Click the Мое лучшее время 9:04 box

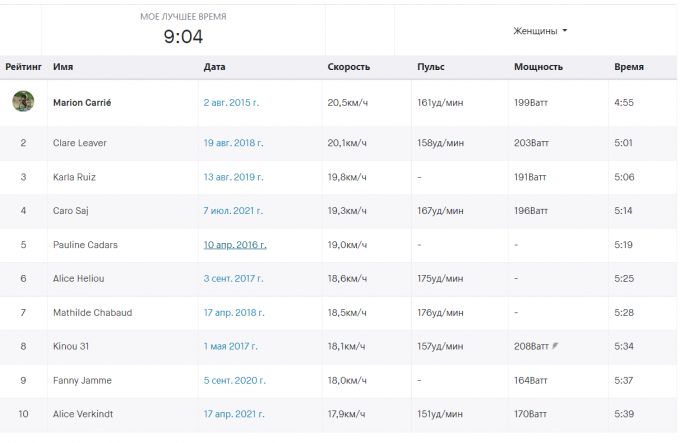click(x=183, y=30)
